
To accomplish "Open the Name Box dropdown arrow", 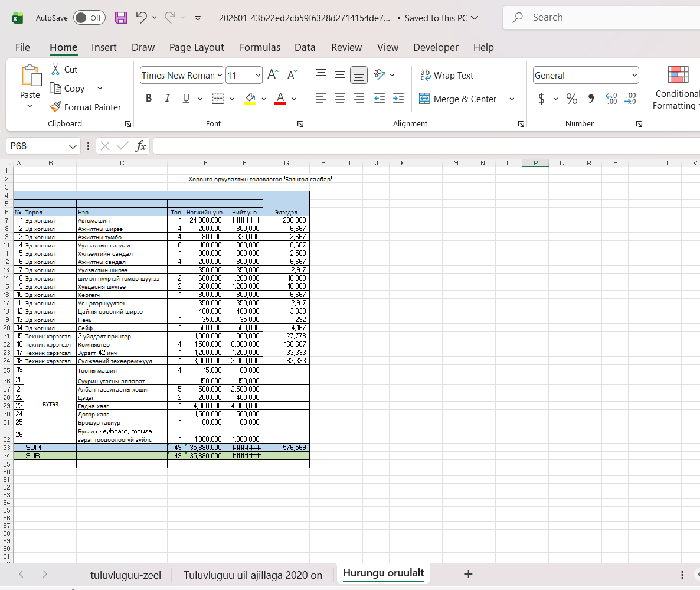I will tap(73, 146).
